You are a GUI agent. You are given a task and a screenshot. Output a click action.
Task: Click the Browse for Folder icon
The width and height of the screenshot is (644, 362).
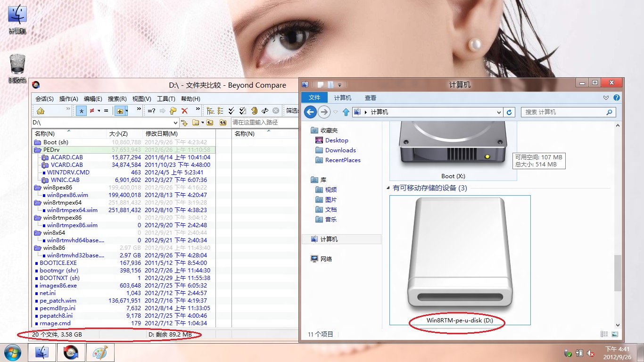pos(196,123)
